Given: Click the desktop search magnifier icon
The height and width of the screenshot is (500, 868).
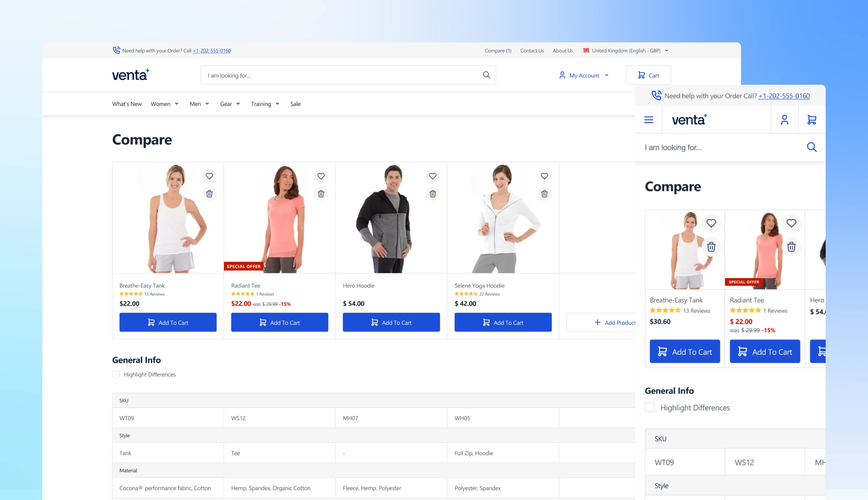Looking at the screenshot, I should [486, 75].
